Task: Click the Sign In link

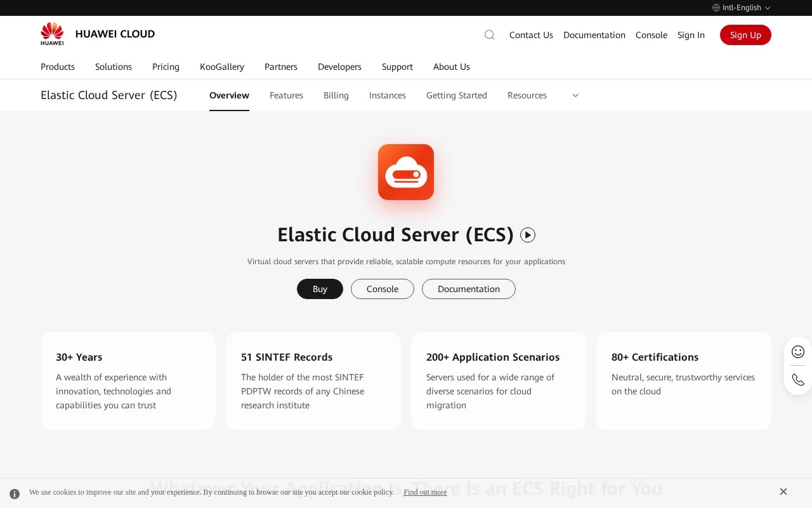Action: (x=691, y=35)
